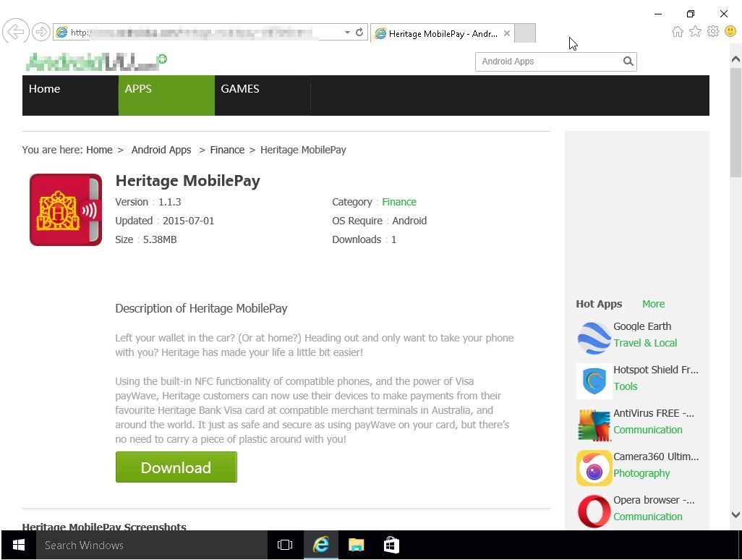The width and height of the screenshot is (742, 560).
Task: Open the Camera360 Ultim... title link
Action: pyautogui.click(x=656, y=457)
